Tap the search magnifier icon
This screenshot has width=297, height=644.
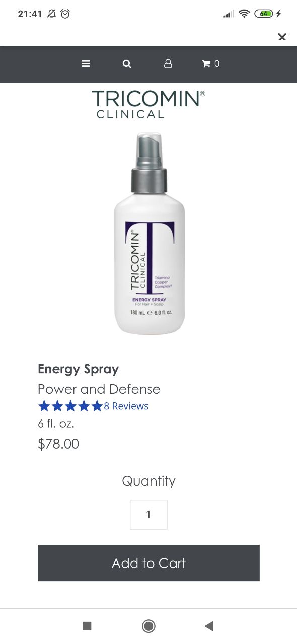[127, 64]
